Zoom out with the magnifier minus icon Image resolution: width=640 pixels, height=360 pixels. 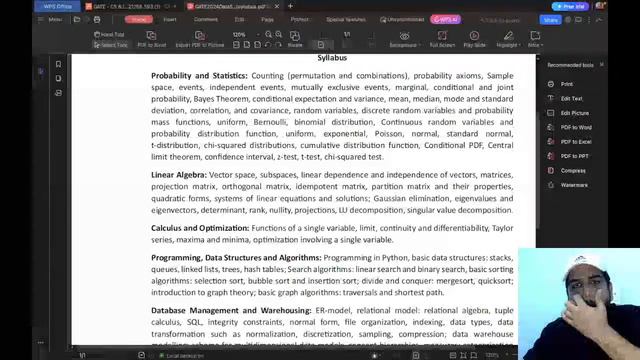coord(268,35)
